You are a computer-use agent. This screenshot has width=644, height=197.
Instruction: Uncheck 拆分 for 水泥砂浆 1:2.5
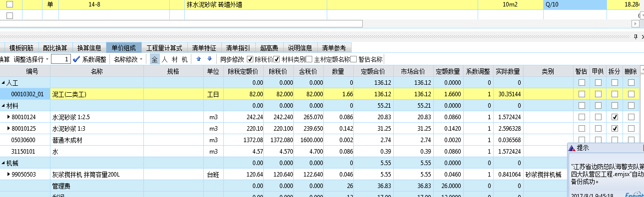(614, 117)
